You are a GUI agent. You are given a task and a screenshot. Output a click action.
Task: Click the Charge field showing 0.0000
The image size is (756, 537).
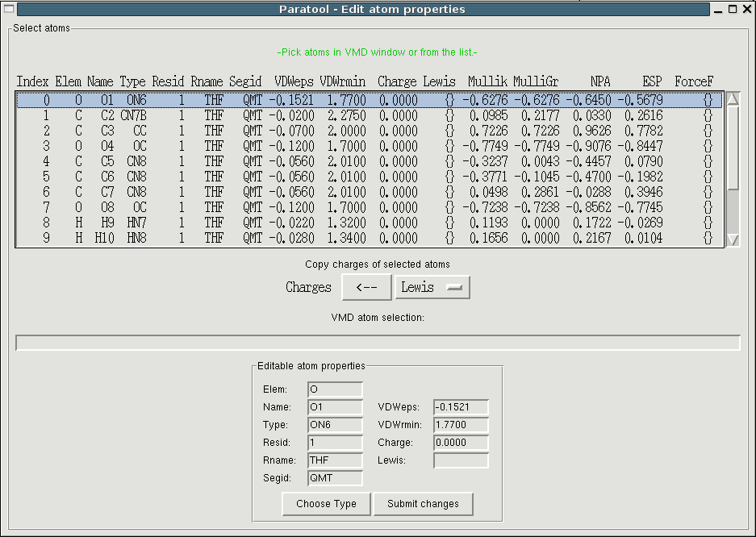pyautogui.click(x=461, y=443)
